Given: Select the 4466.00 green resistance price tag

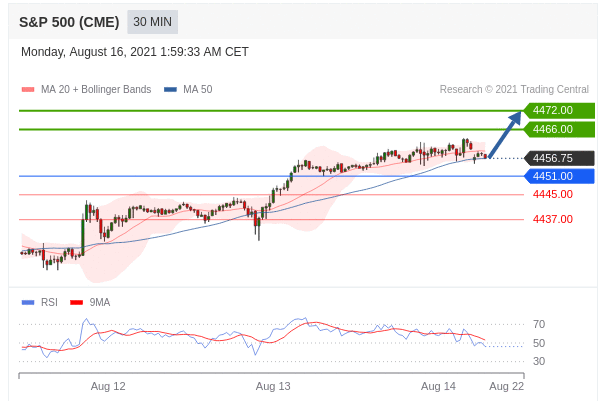Looking at the screenshot, I should (x=558, y=129).
